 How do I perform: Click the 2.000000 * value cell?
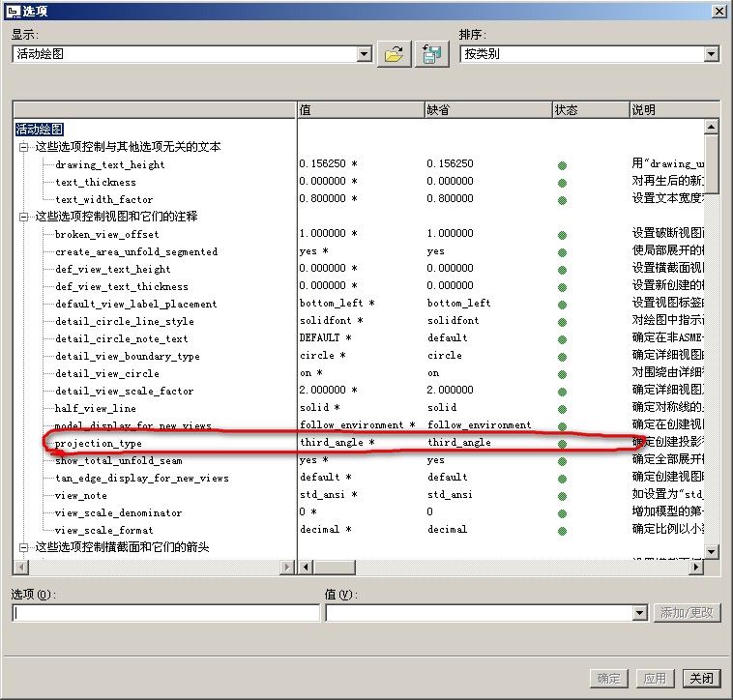click(x=329, y=391)
